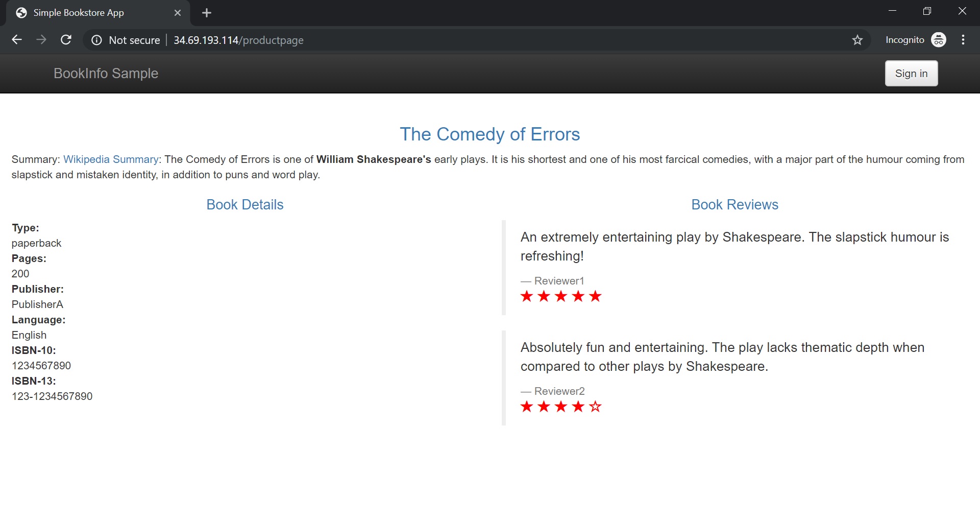Click The Comedy of Errors title
This screenshot has width=980, height=521.
(489, 134)
